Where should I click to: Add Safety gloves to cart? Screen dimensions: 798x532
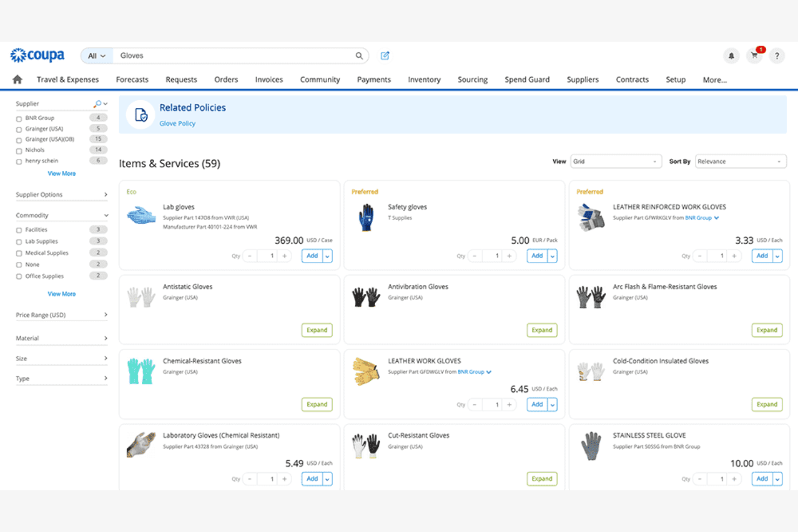click(537, 256)
